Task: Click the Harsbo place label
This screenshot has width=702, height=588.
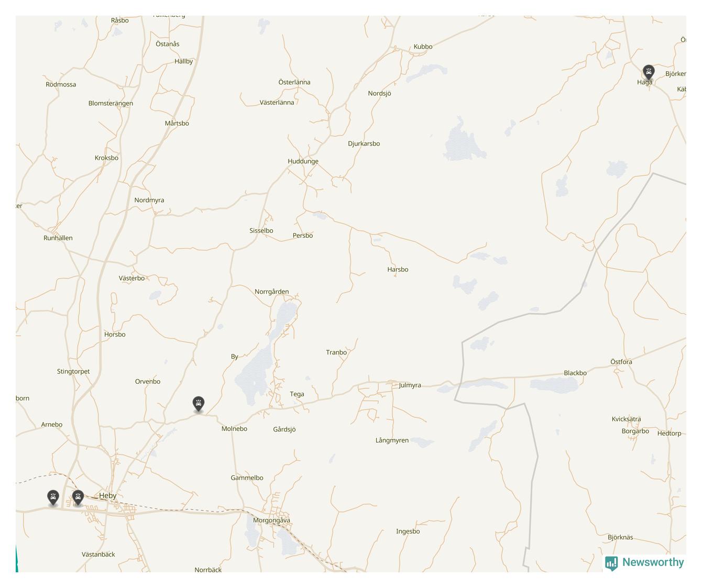Action: coord(398,270)
